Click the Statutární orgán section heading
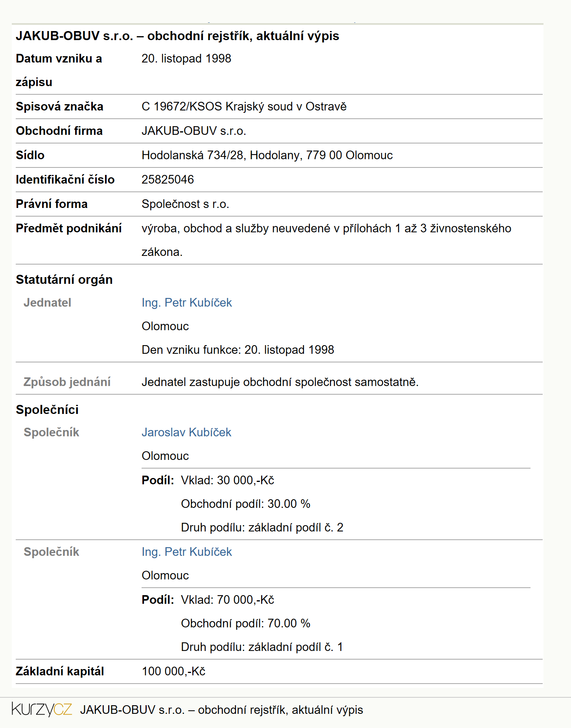 tap(64, 279)
